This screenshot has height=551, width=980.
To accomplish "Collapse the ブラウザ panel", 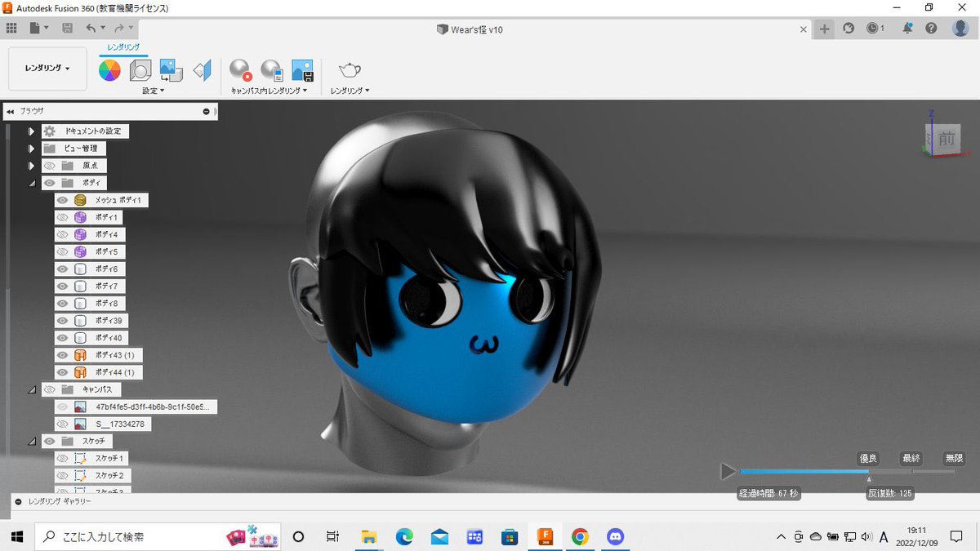I will click(207, 111).
